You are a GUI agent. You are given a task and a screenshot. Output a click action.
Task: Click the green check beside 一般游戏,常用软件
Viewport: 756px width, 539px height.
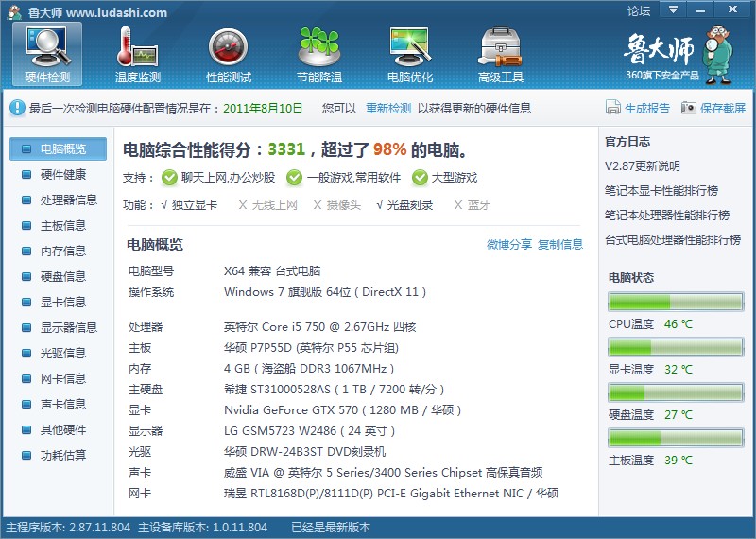tap(294, 178)
